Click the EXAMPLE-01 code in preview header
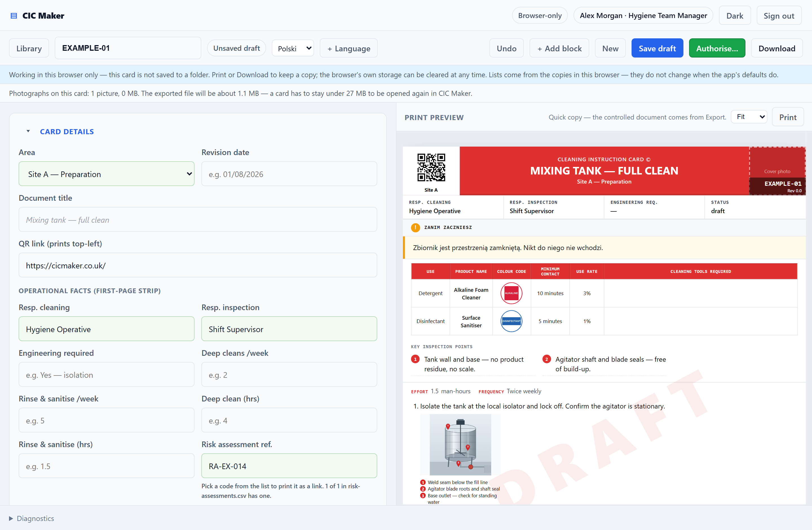Image resolution: width=812 pixels, height=530 pixels. 783,184
